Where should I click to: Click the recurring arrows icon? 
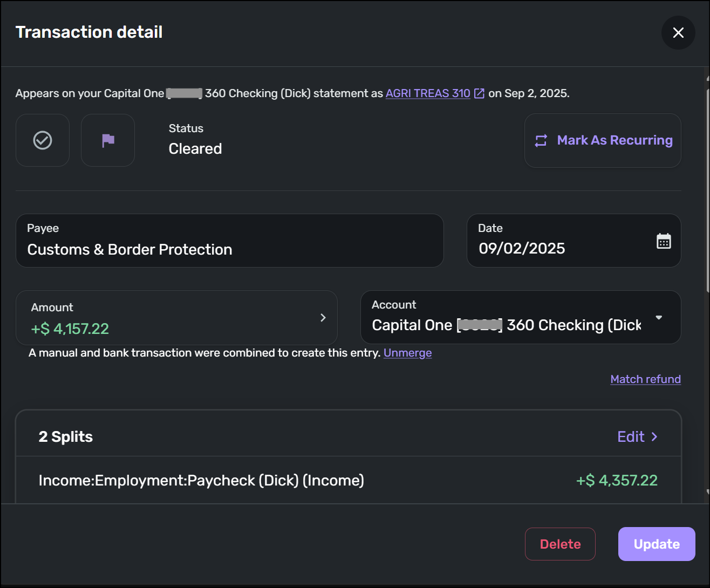541,141
